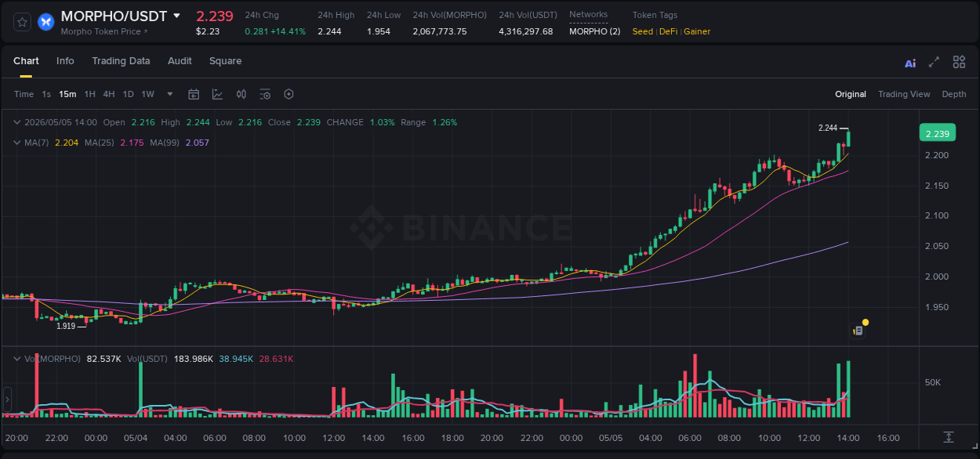
Task: Click the 50K volume axis label
Action: 933,382
